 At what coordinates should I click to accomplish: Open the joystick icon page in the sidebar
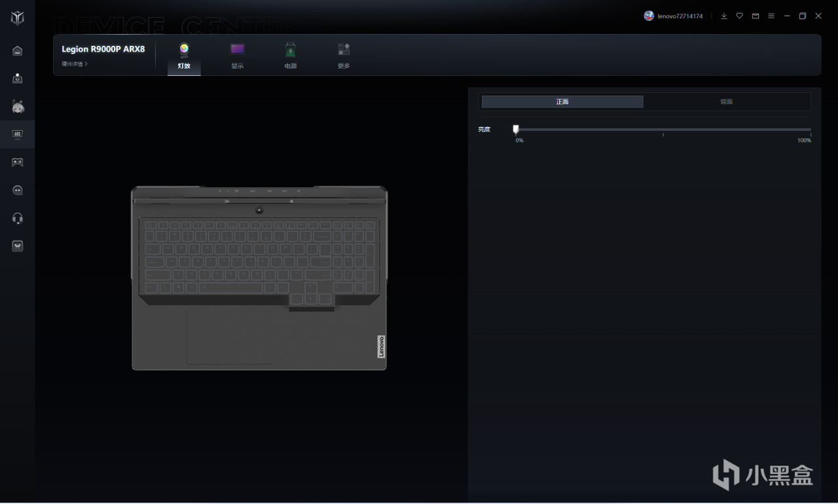18,79
